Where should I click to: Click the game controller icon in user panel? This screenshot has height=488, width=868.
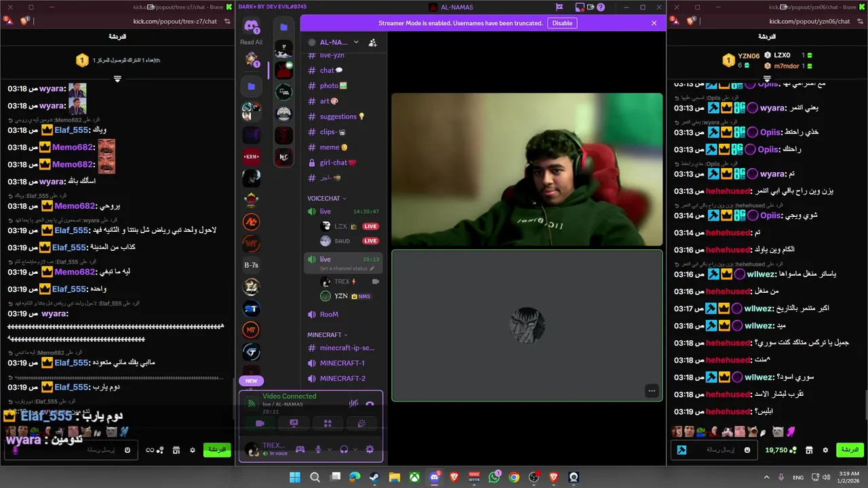[x=300, y=449]
